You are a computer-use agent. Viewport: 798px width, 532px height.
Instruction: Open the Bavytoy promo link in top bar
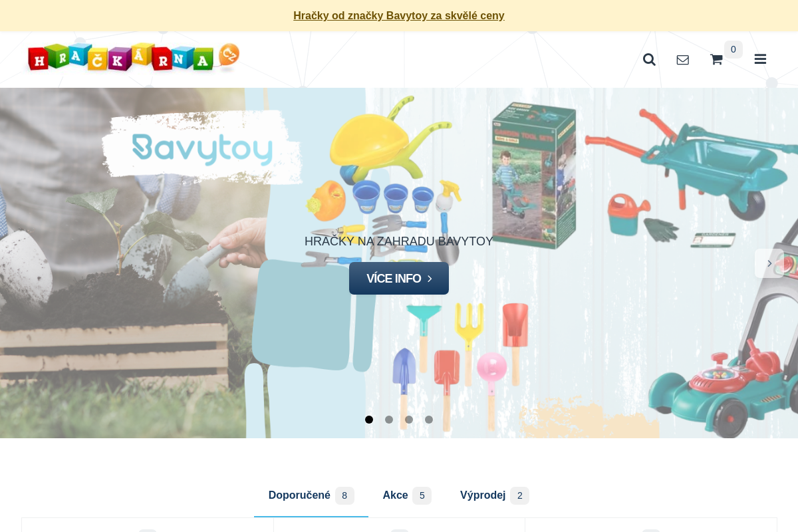(399, 15)
